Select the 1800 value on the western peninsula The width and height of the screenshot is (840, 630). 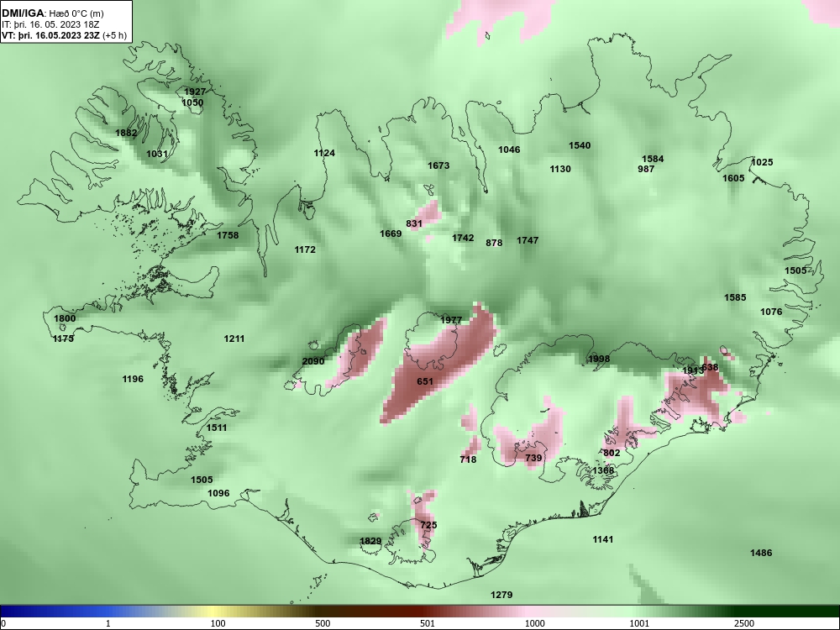point(65,318)
